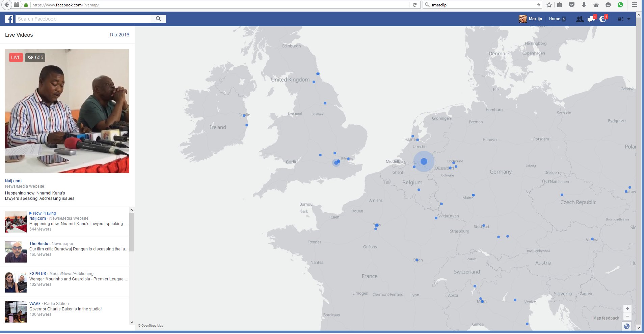The image size is (644, 334).
Task: Open the Naij.com page link below the video
Action: pos(13,181)
